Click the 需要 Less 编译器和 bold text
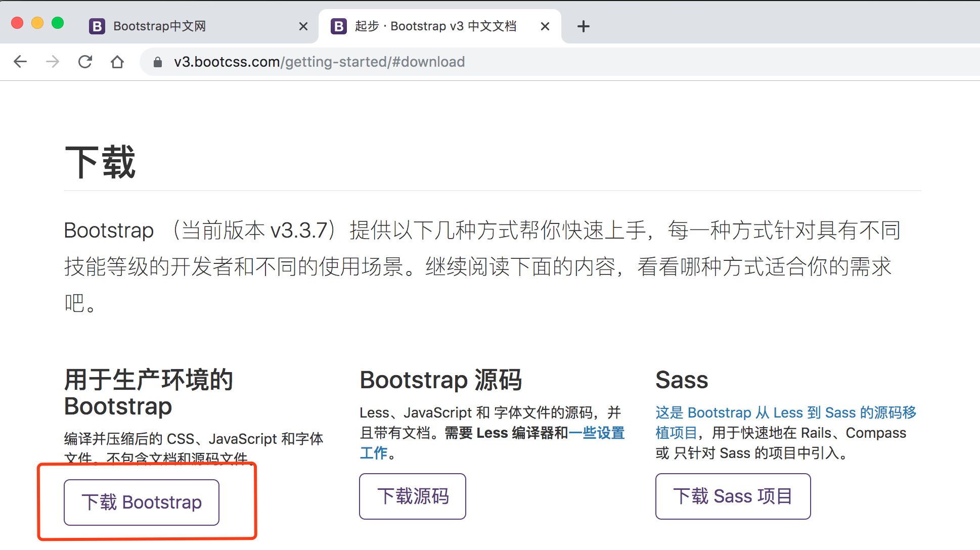 (x=507, y=433)
